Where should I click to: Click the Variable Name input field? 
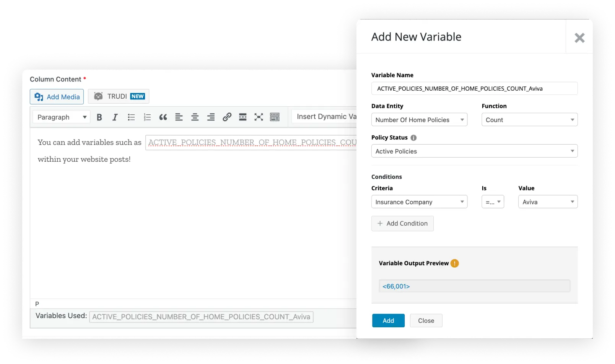(474, 88)
